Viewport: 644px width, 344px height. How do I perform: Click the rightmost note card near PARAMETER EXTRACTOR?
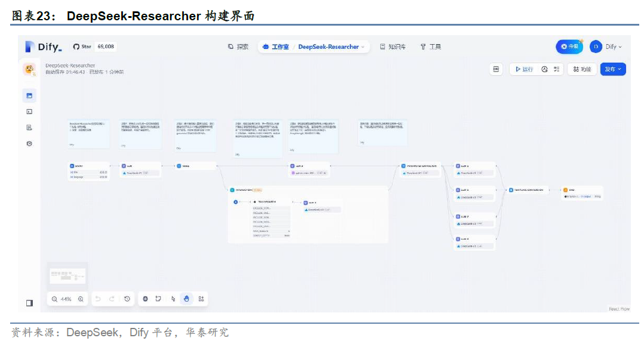point(383,133)
